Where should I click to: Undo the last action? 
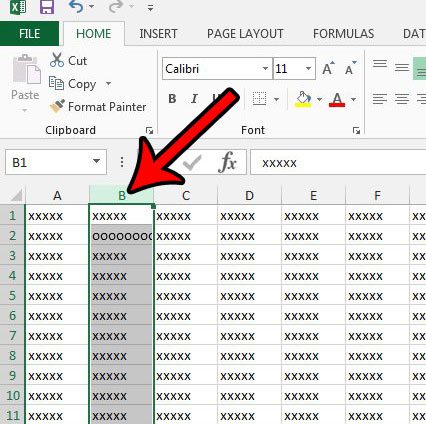click(x=76, y=7)
